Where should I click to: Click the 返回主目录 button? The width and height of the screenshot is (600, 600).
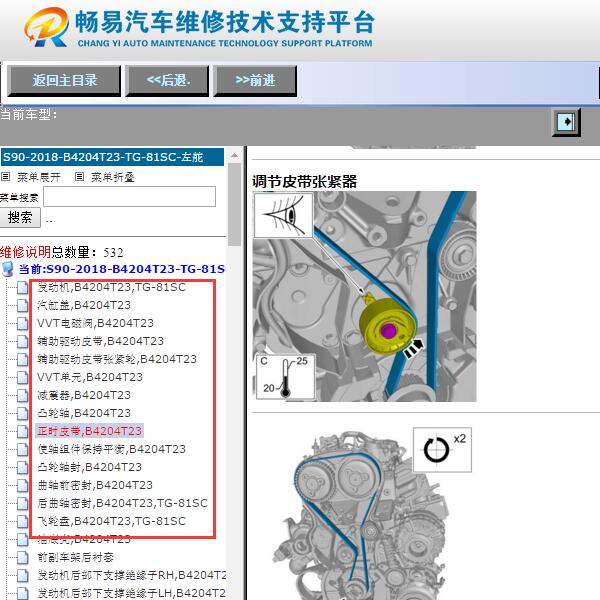click(x=64, y=81)
